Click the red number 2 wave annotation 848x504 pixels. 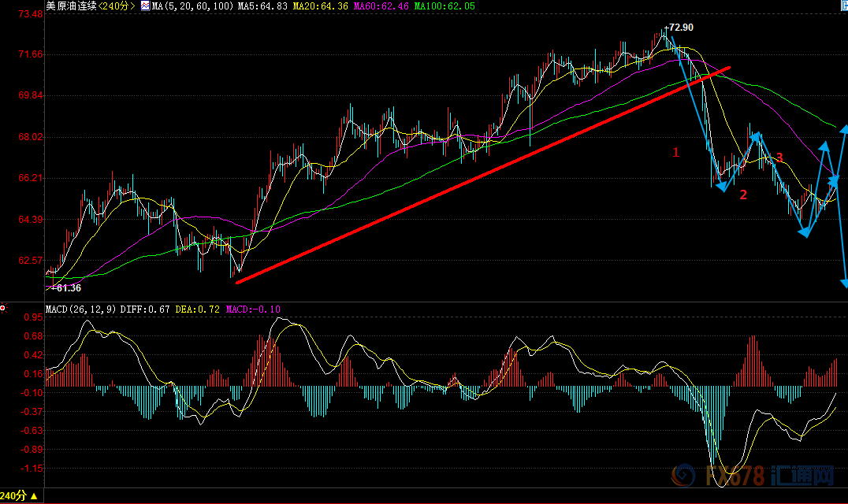pos(742,195)
